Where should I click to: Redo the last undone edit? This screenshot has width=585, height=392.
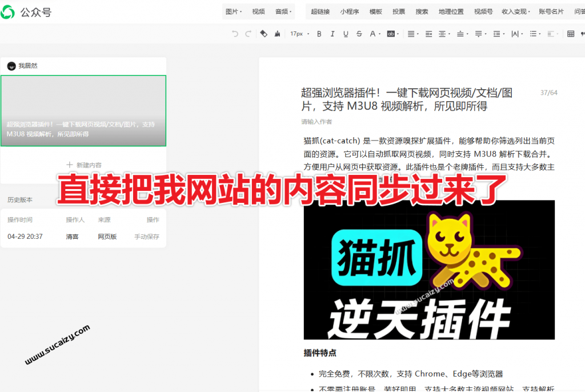(248, 34)
